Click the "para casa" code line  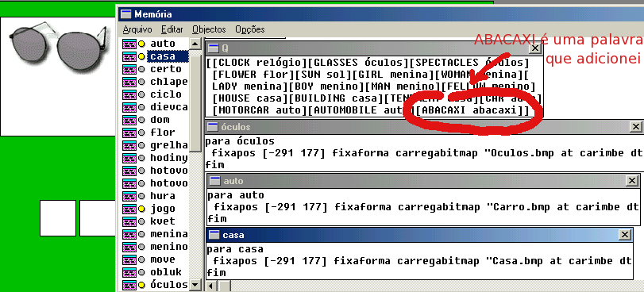(x=235, y=249)
